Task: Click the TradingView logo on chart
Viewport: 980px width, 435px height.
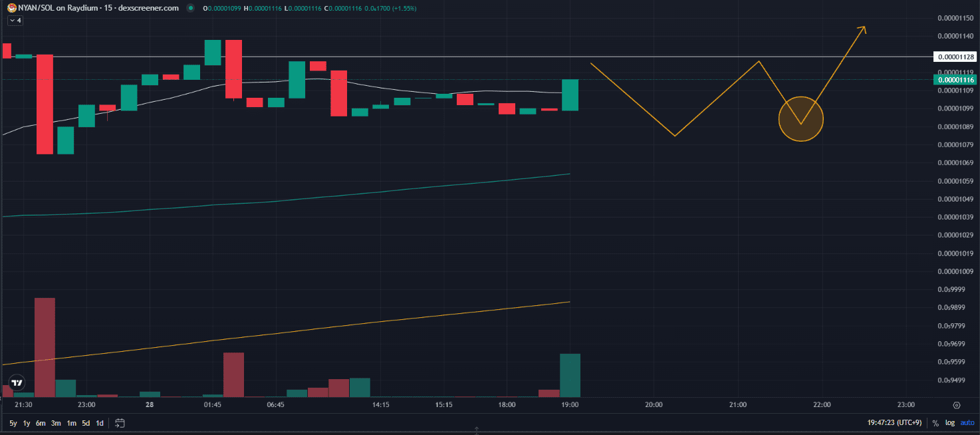Action: pos(18,382)
